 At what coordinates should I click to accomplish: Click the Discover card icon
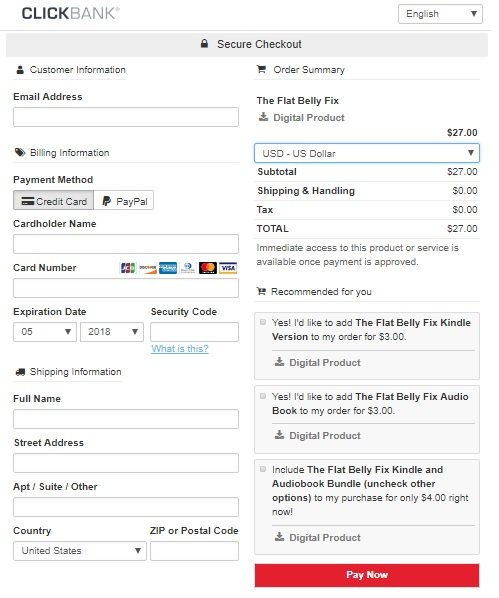tap(148, 268)
